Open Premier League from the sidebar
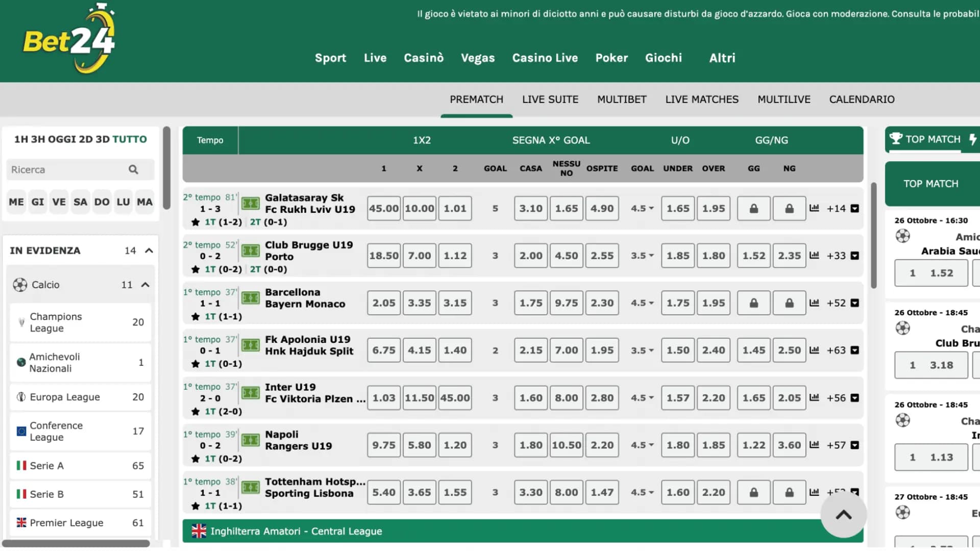Viewport: 980px width, 551px height. [66, 522]
